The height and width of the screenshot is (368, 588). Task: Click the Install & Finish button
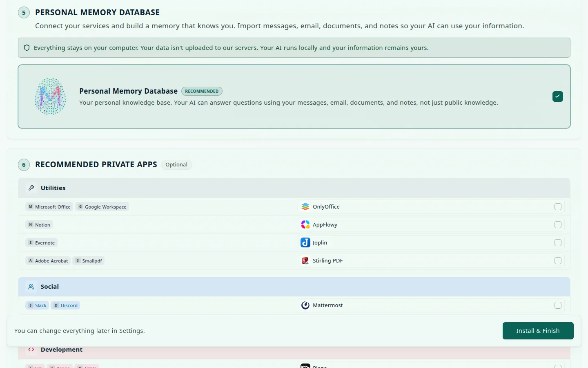coord(538,331)
